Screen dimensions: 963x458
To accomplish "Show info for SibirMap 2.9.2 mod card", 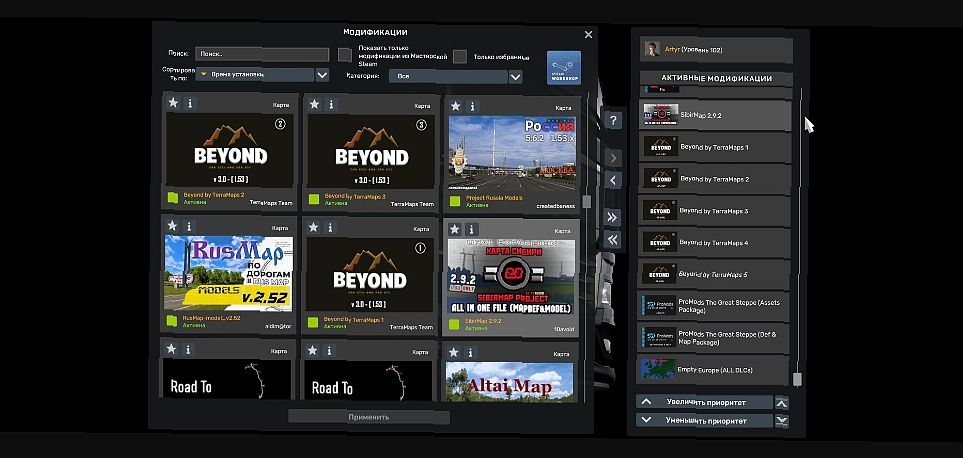I will 472,229.
